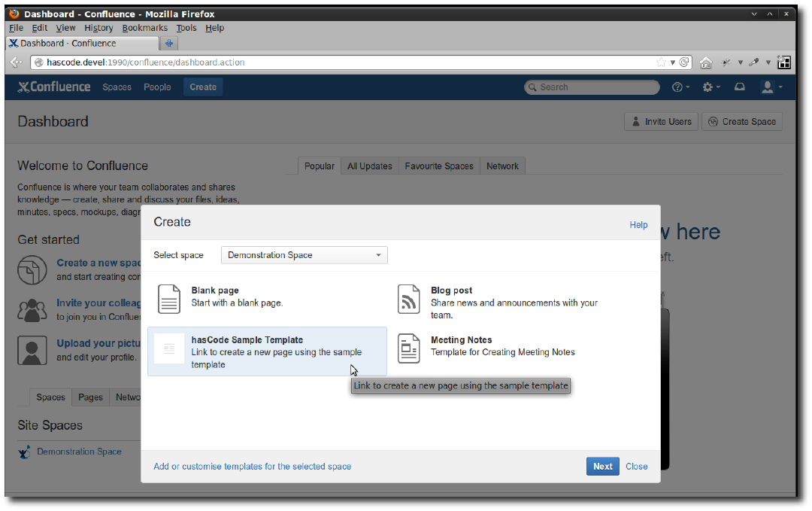Open the notifications inbox tray icon
The height and width of the screenshot is (511, 812).
pos(740,87)
